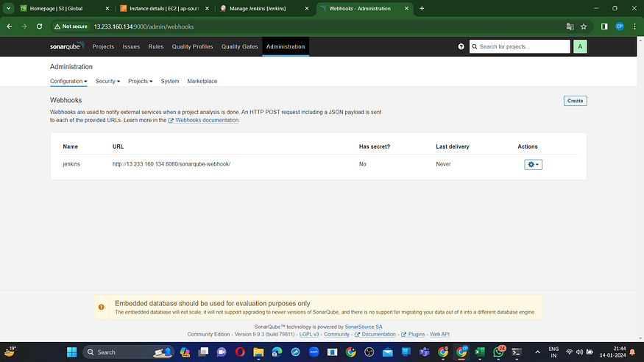Open Excel from the taskbar
This screenshot has width=644, height=362.
[x=480, y=352]
